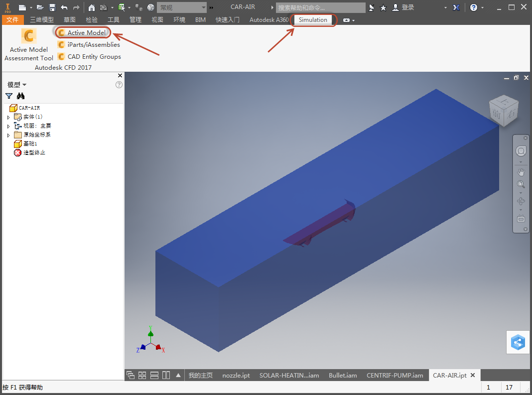Click the search help input field

pyautogui.click(x=321, y=7)
